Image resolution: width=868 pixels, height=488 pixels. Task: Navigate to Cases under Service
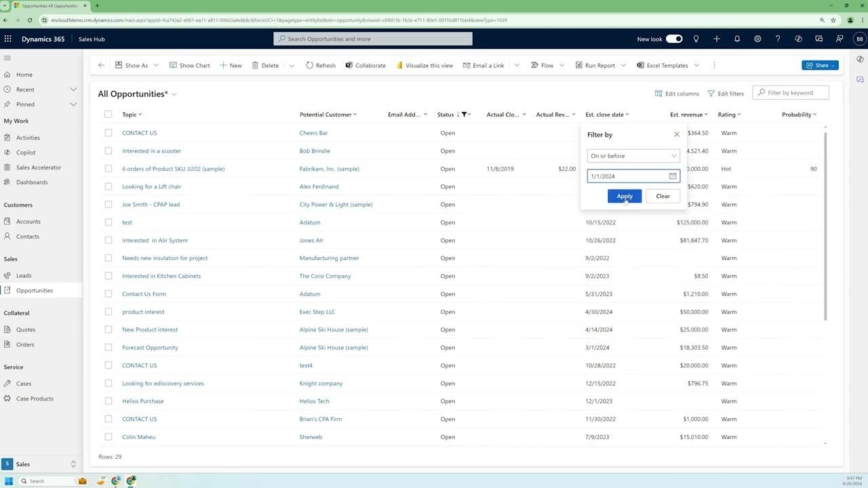coord(24,384)
